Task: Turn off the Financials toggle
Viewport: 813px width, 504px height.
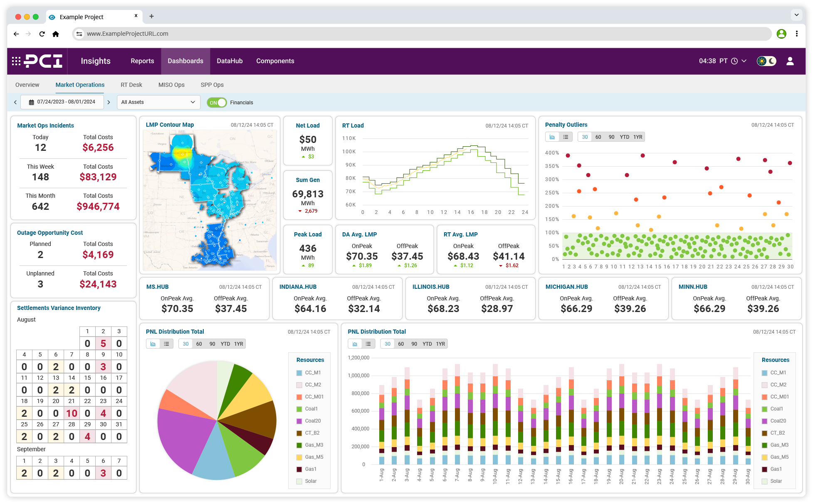Action: click(217, 102)
